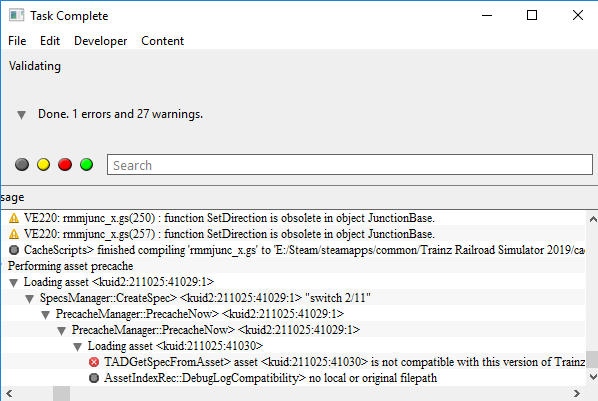
Task: Toggle the grey info message filter circle
Action: (x=22, y=165)
